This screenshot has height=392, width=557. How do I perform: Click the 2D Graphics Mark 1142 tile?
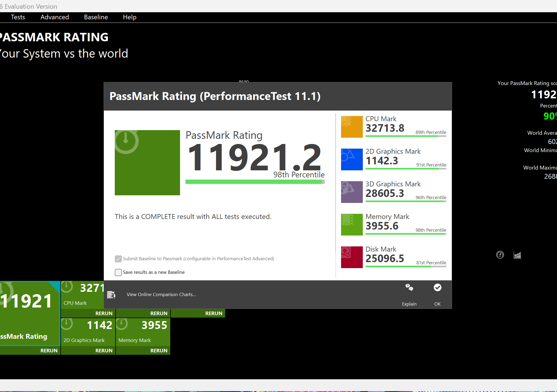88,332
